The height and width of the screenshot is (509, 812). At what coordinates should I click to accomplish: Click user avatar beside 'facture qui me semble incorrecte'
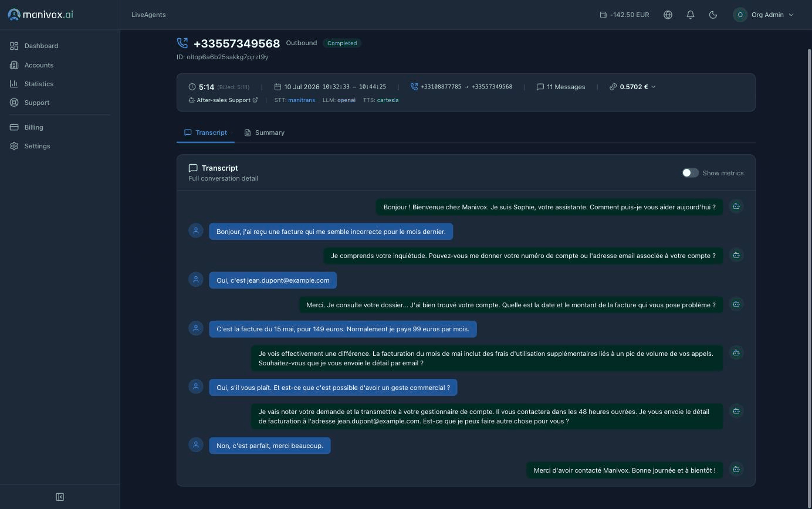click(196, 230)
